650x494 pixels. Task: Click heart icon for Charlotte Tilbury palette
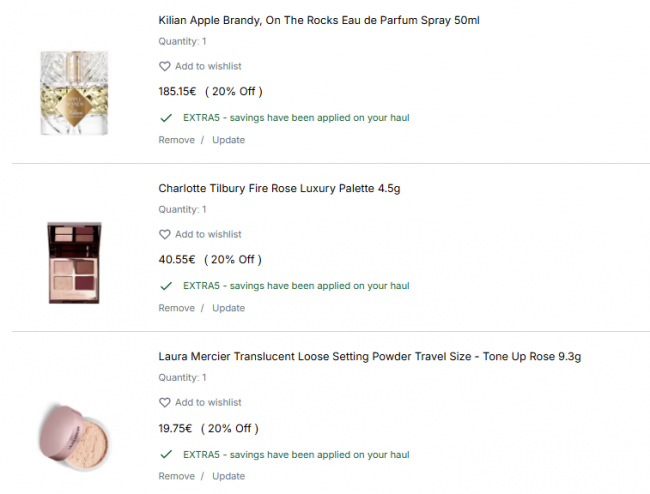point(165,235)
